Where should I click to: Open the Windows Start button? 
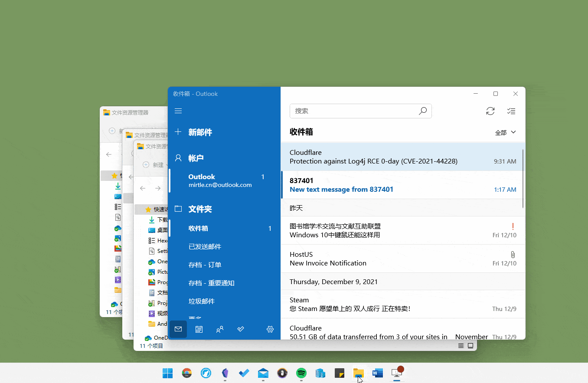tap(168, 373)
